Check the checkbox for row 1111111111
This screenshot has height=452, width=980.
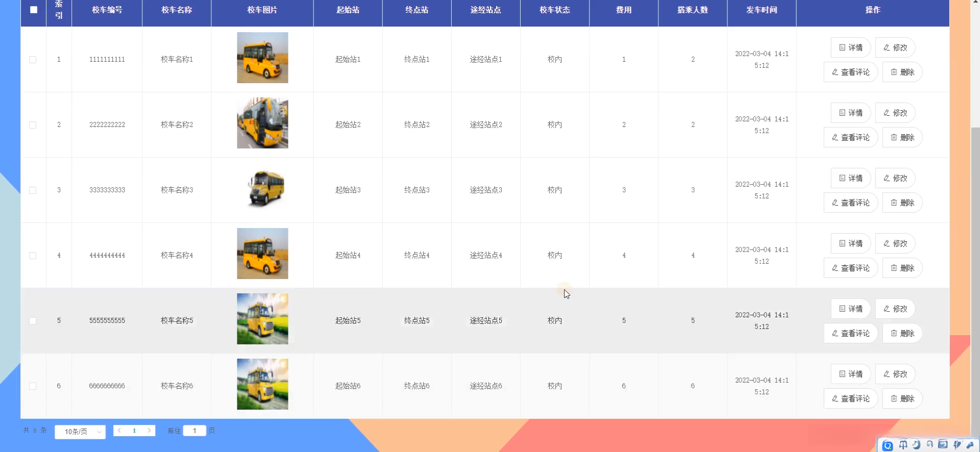coord(33,60)
